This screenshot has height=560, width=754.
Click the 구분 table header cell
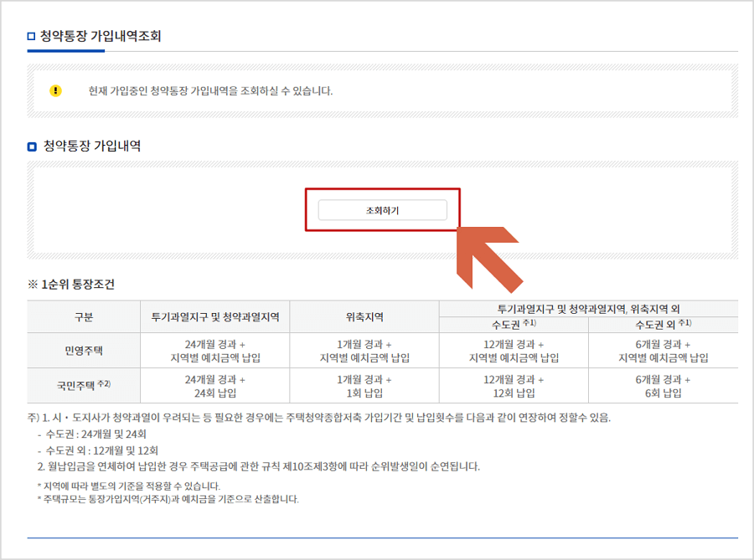tap(84, 316)
